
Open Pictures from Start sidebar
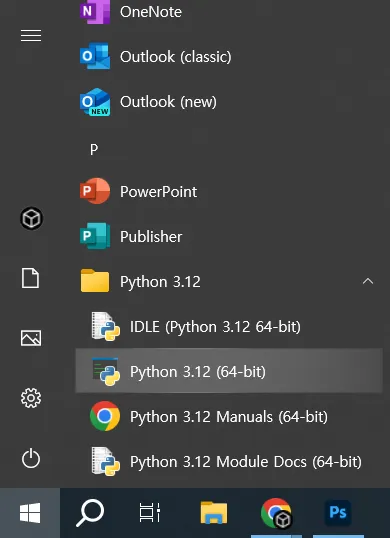click(31, 338)
